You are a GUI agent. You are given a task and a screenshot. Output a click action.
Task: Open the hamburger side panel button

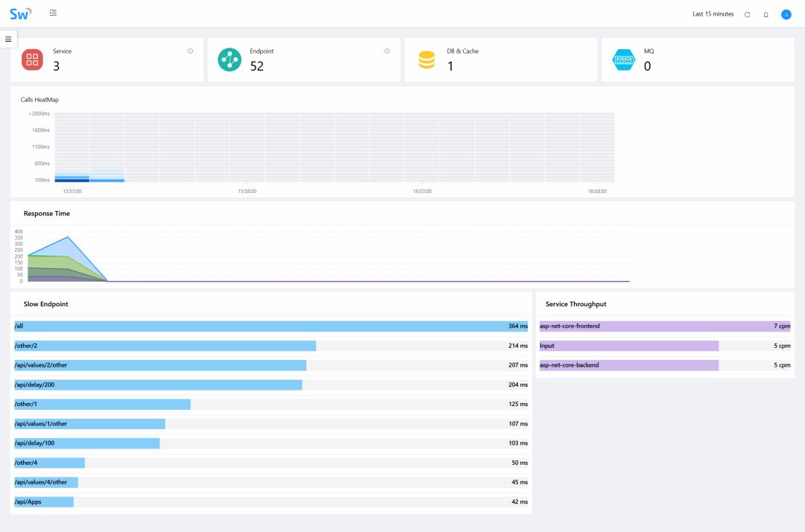point(8,39)
